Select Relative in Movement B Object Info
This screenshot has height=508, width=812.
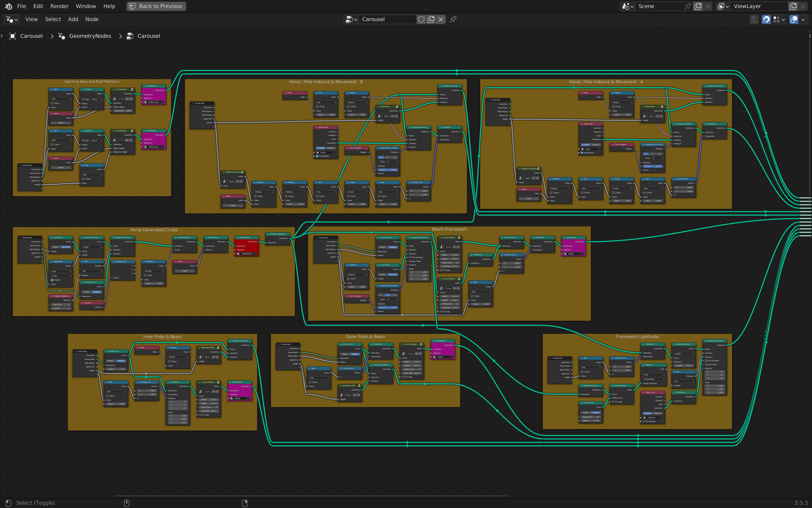pos(331,148)
